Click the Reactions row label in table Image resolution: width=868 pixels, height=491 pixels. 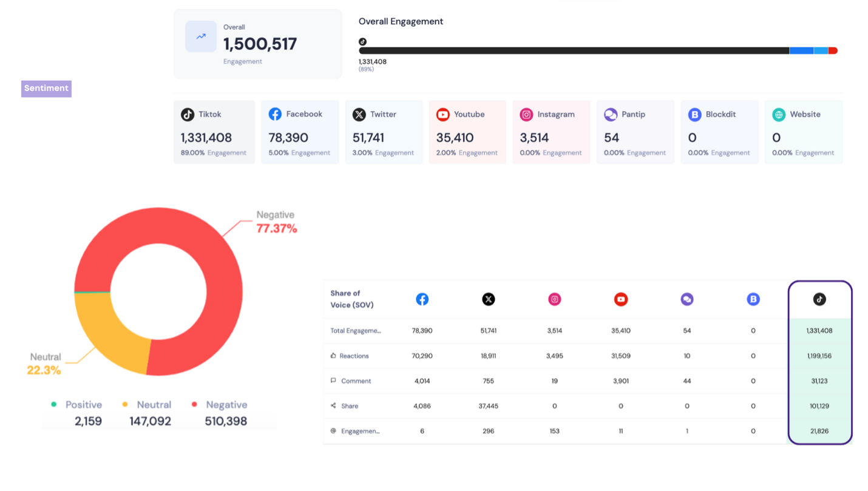click(353, 356)
